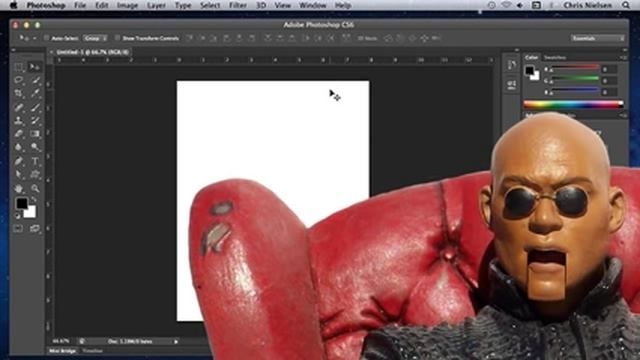The image size is (640, 360).
Task: Open the 3D menu
Action: click(261, 5)
